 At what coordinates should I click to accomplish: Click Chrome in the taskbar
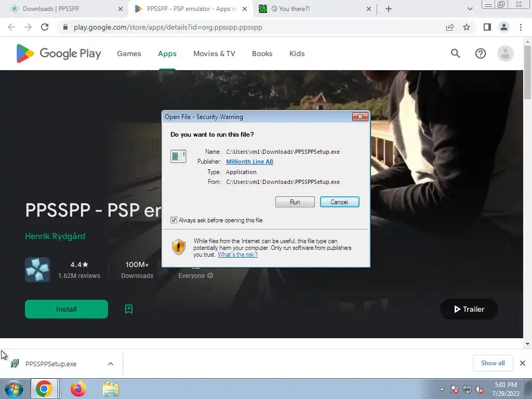click(x=44, y=389)
